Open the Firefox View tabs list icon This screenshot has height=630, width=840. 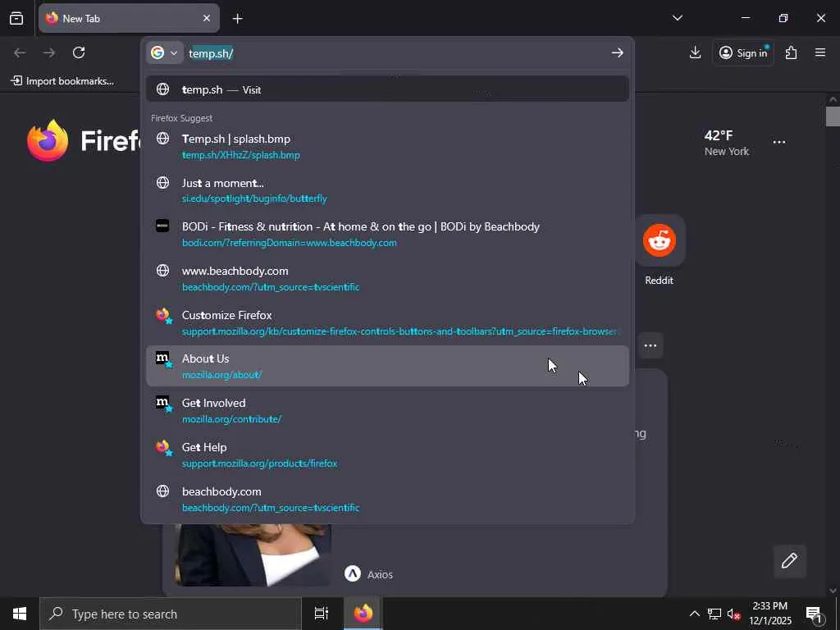16,18
